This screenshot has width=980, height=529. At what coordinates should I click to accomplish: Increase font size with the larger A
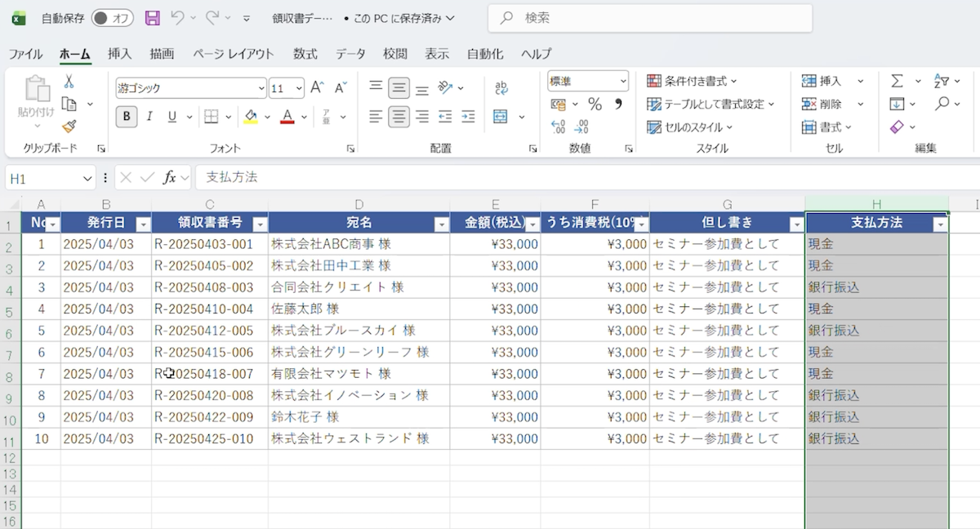[317, 87]
